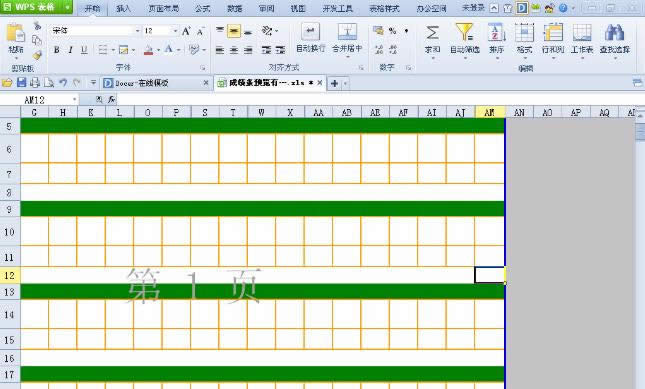Expand the font name dropdown
645x389 pixels.
click(137, 31)
